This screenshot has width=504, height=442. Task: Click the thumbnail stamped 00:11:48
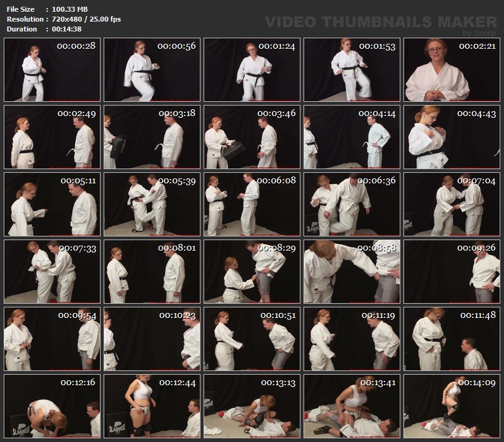click(452, 339)
